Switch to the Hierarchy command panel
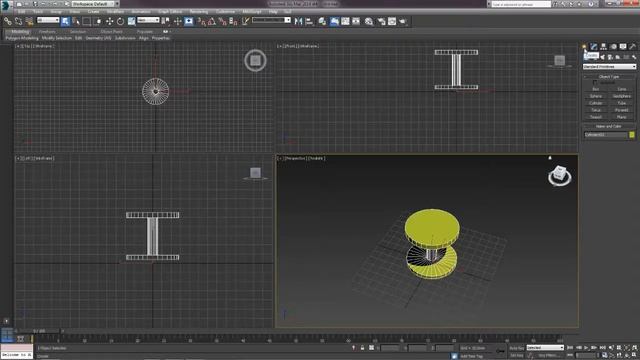This screenshot has width=640, height=360. (603, 47)
